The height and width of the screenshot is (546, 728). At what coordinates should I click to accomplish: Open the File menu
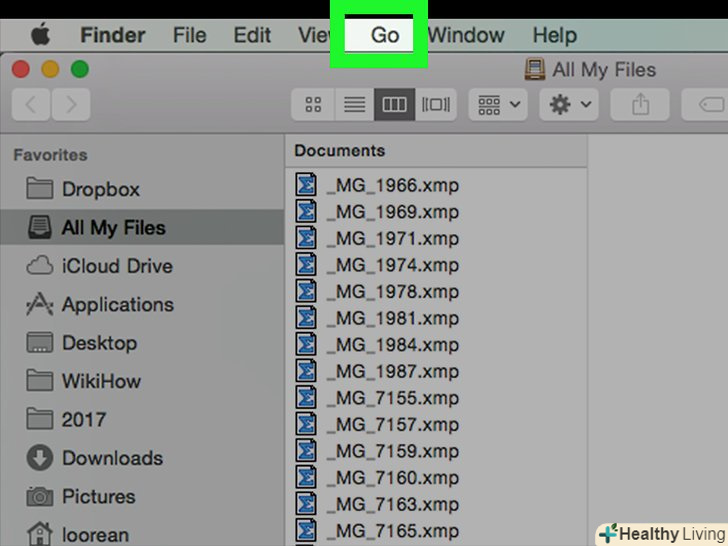(189, 35)
